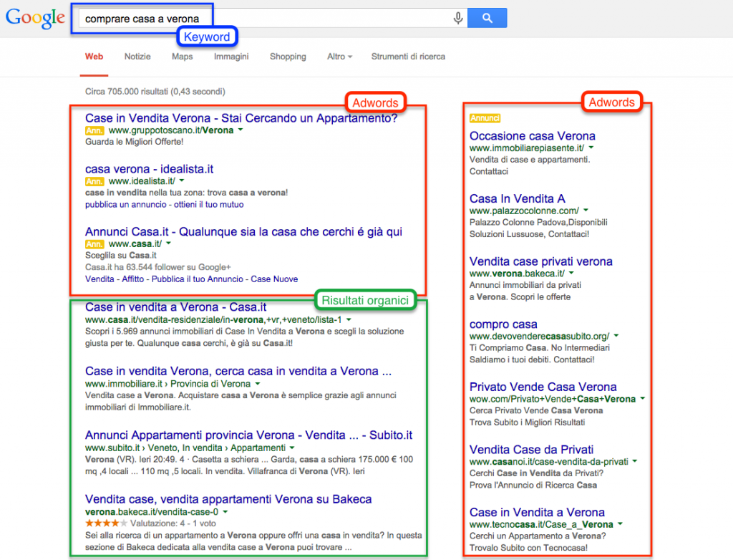
Task: Click the 'Vendita' sitelink under Casa.it ad
Action: tap(99, 279)
